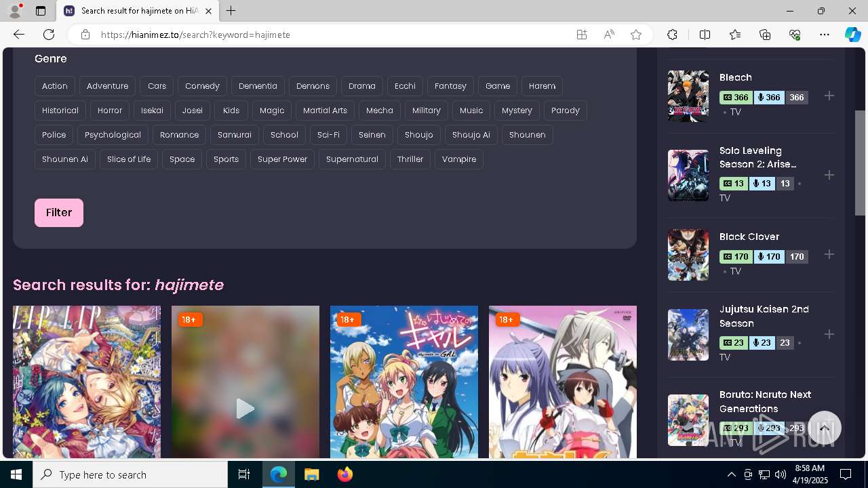The width and height of the screenshot is (868, 488).
Task: Toggle the Martial Arts genre filter
Action: pyautogui.click(x=325, y=110)
